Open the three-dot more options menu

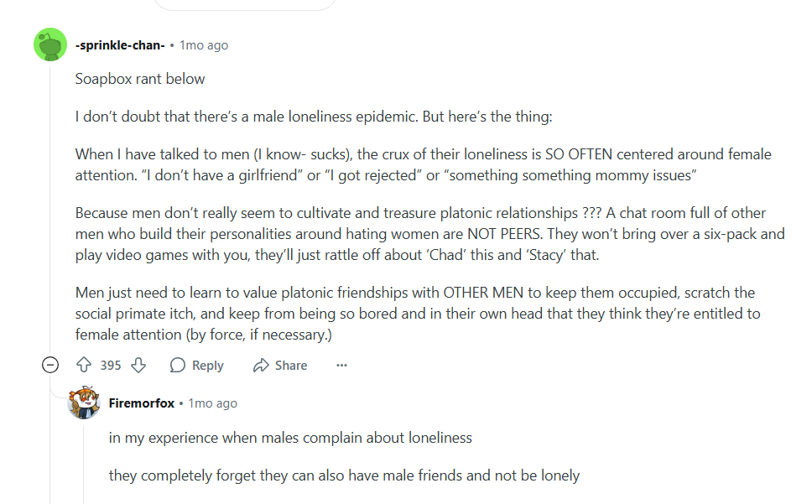(x=341, y=366)
